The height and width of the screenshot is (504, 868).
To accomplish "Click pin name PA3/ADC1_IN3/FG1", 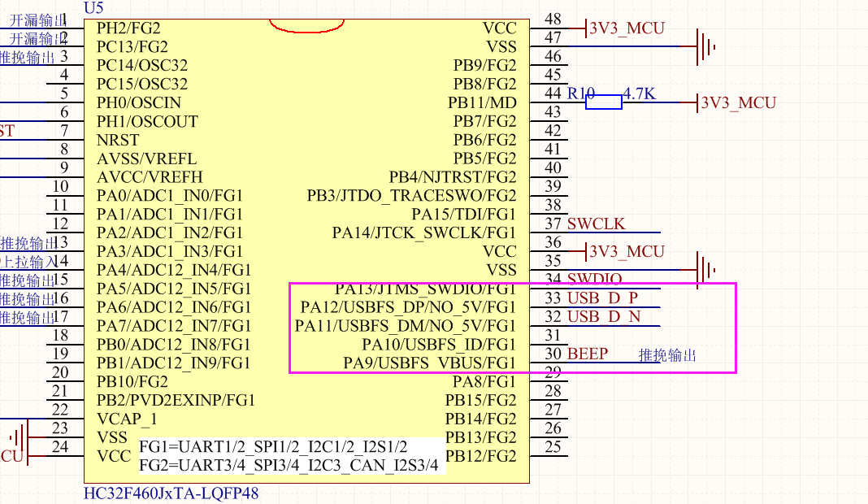I will pyautogui.click(x=170, y=252).
